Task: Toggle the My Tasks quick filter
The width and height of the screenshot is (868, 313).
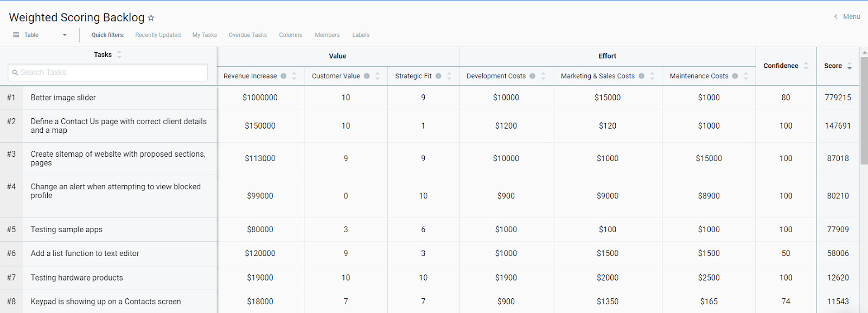Action: (x=205, y=35)
